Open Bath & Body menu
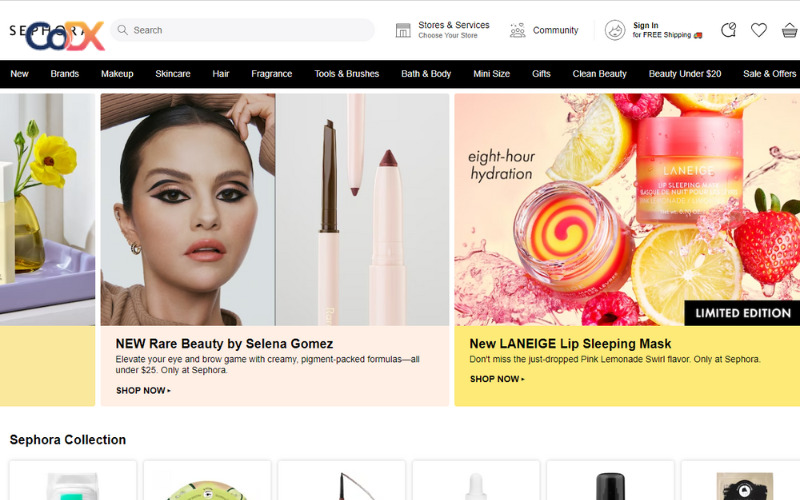The height and width of the screenshot is (500, 800). pyautogui.click(x=426, y=74)
